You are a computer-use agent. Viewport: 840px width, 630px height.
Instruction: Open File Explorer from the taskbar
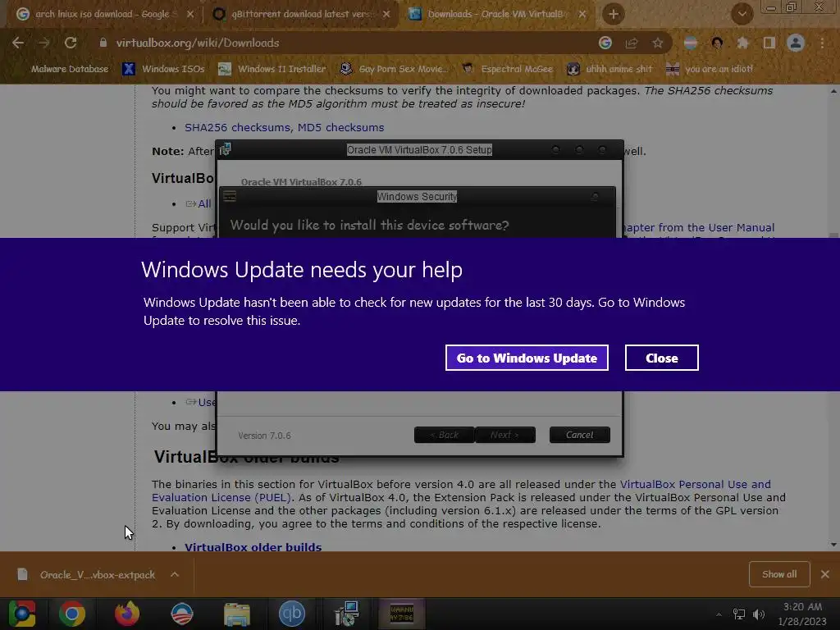(237, 614)
